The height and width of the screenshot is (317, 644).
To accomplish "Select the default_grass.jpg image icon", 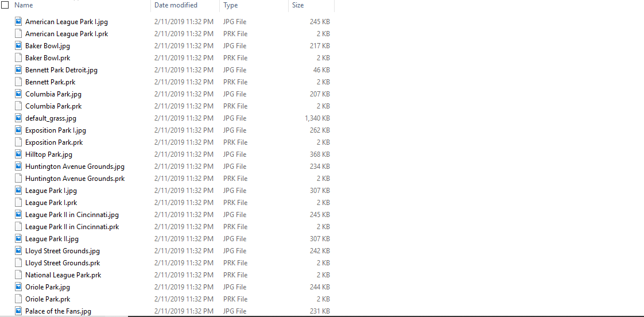I will [18, 118].
